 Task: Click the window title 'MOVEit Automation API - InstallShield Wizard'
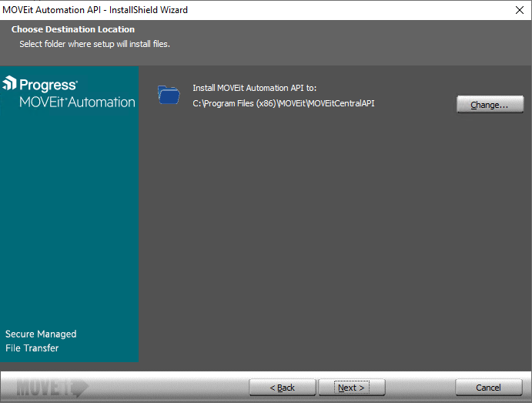point(95,10)
